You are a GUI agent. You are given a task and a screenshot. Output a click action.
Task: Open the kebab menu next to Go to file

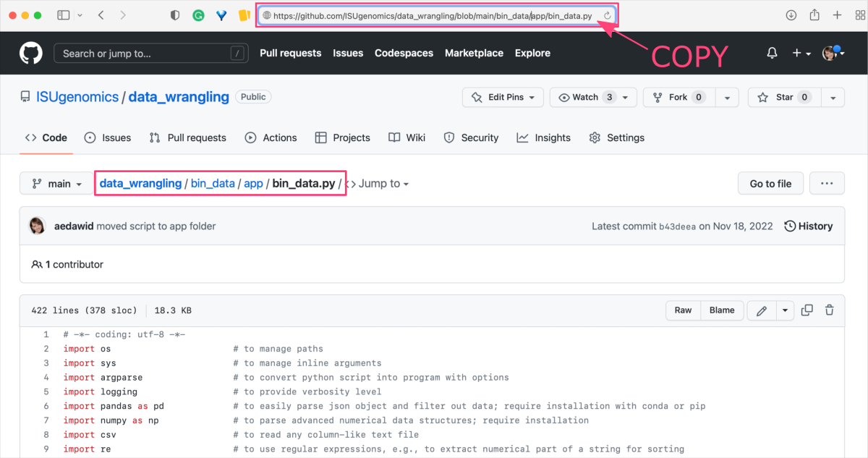[826, 183]
